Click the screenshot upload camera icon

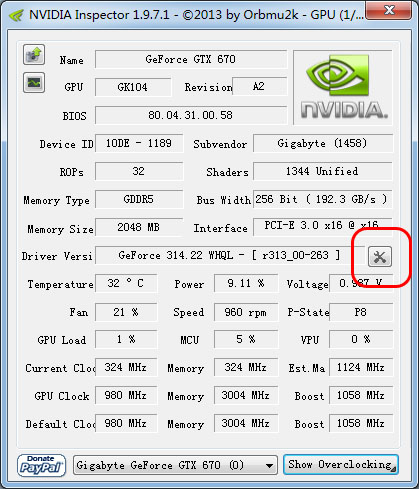click(34, 55)
